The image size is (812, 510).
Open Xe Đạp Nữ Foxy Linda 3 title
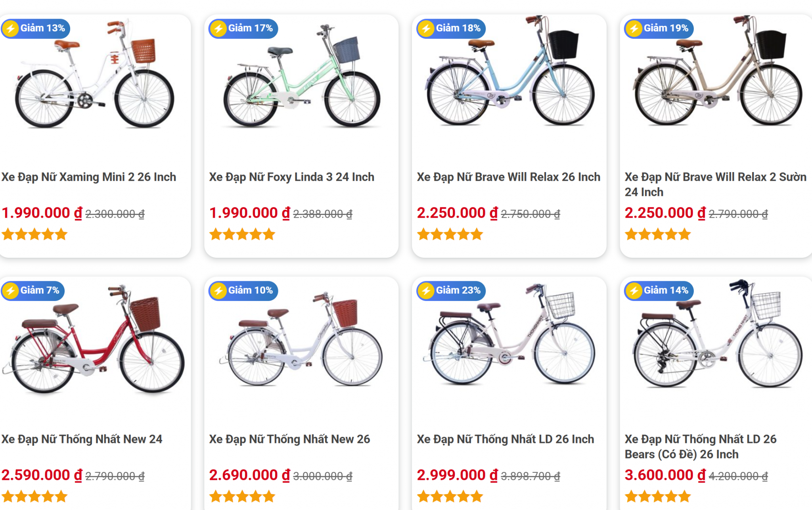tap(292, 177)
